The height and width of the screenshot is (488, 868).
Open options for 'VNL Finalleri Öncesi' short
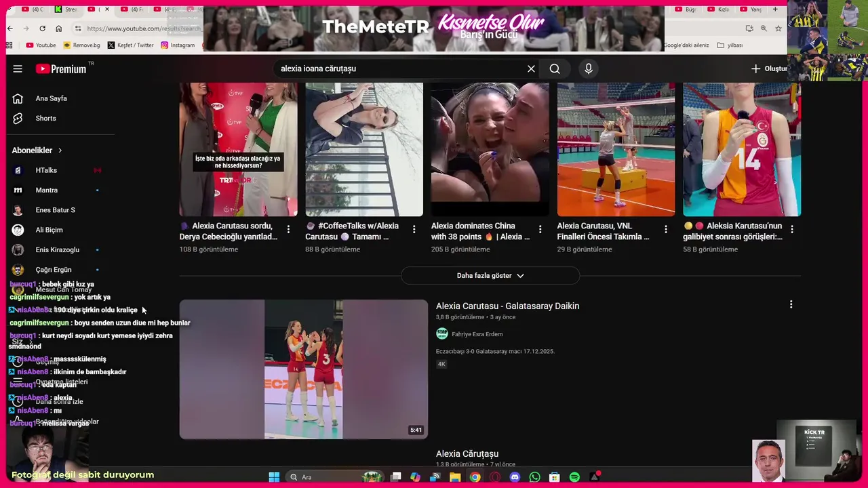666,230
